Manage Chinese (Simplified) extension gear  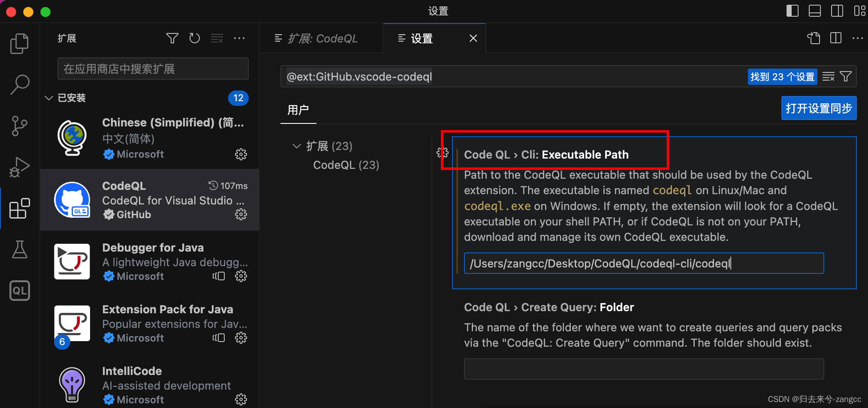pos(241,154)
